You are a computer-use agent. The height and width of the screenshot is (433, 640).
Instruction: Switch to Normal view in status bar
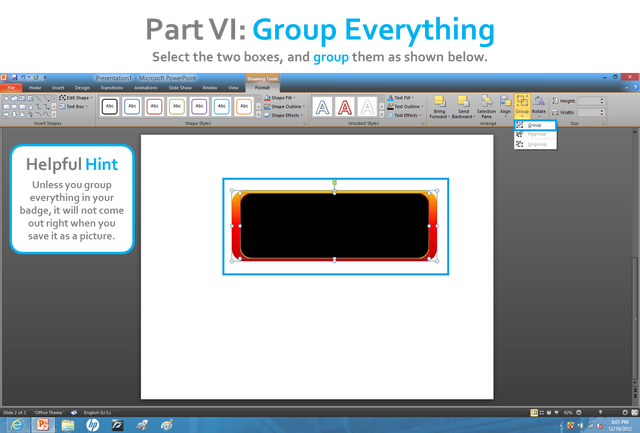click(x=534, y=413)
